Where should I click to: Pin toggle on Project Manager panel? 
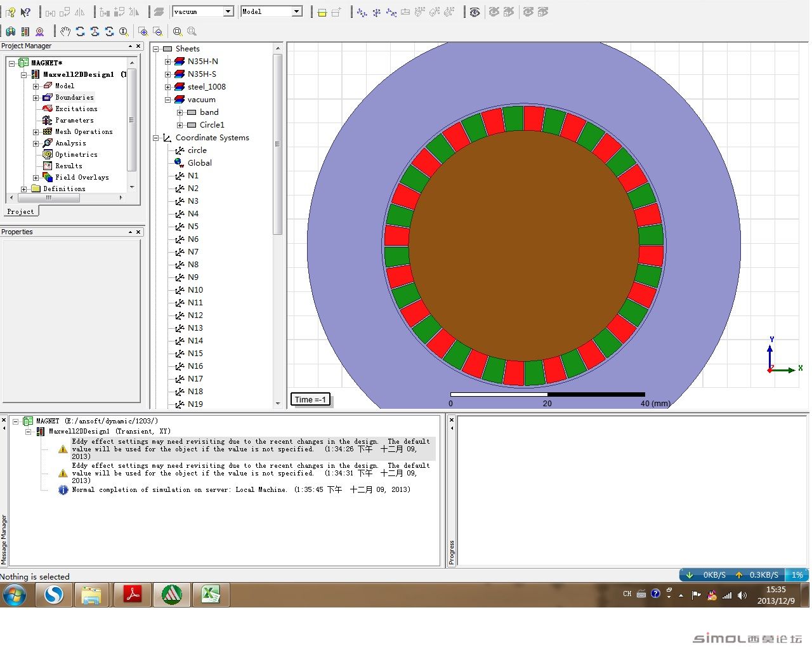coord(130,46)
